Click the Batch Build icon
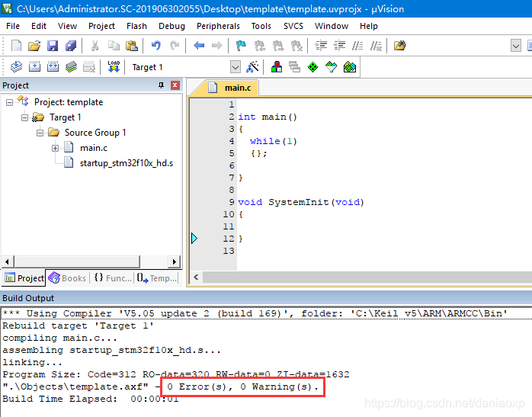The height and width of the screenshot is (417, 532). (x=71, y=67)
